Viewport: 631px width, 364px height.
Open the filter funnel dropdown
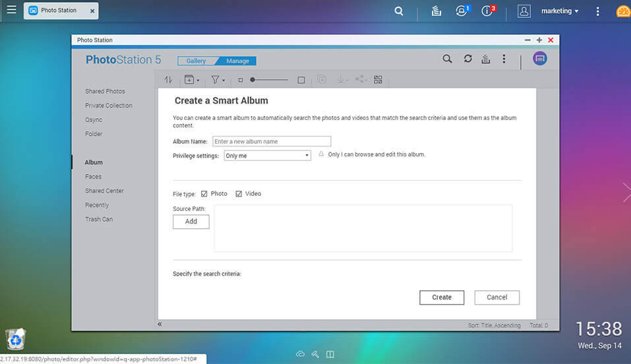coord(218,80)
